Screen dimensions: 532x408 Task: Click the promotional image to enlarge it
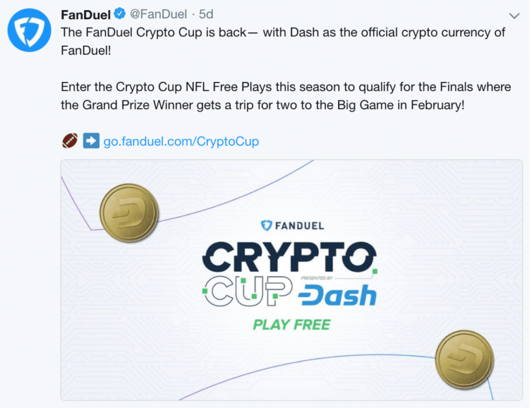[x=291, y=280]
